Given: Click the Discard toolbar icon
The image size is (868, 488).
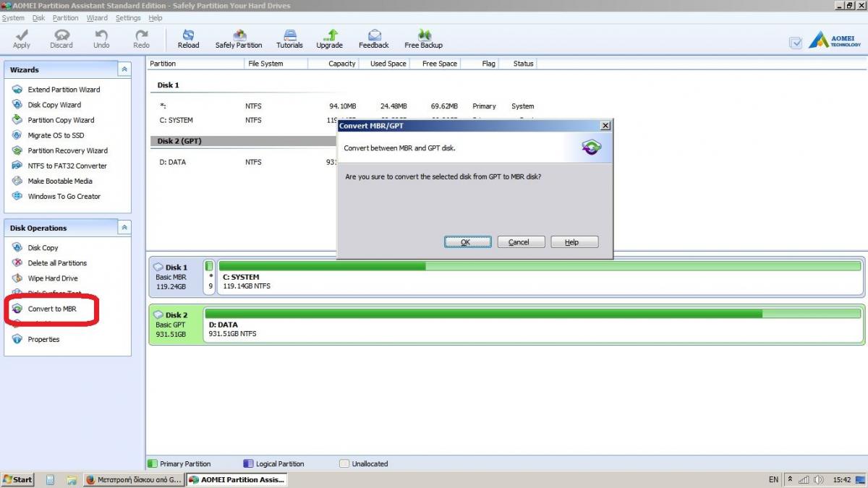Looking at the screenshot, I should 61,39.
